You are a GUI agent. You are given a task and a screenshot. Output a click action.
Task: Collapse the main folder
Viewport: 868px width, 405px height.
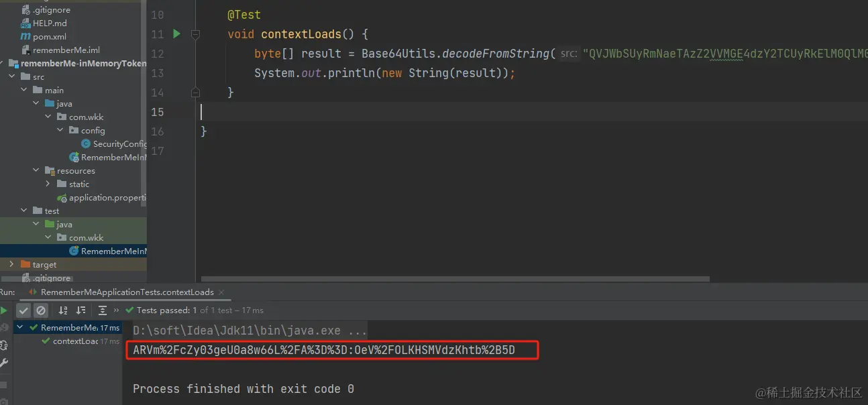pyautogui.click(x=25, y=91)
